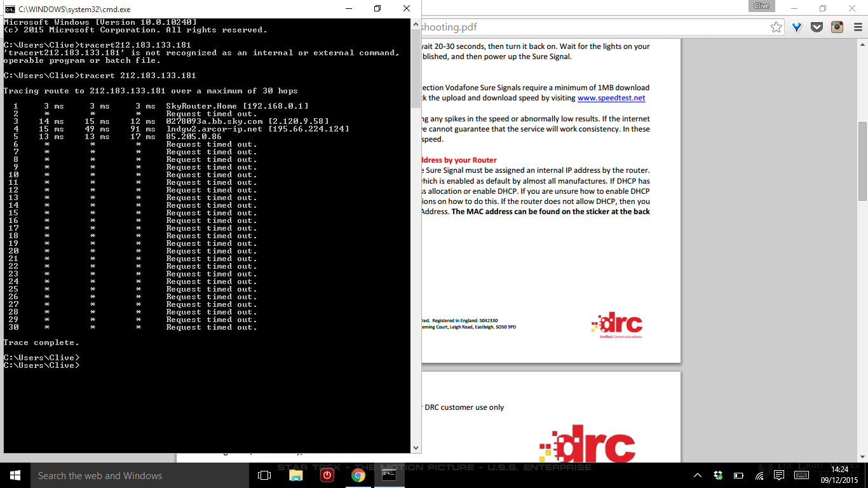Screen dimensions: 868x488
Task: Click the cmd window scrollbar down arrow
Action: pyautogui.click(x=416, y=447)
